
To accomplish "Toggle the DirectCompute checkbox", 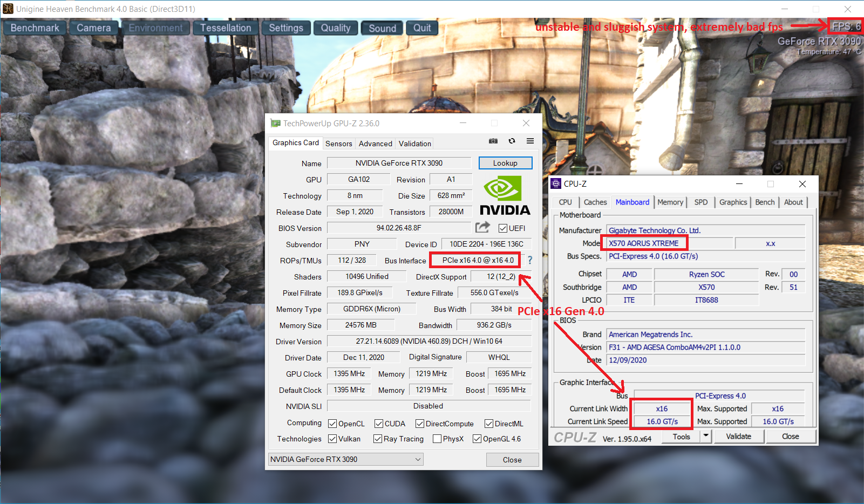I will (x=420, y=424).
